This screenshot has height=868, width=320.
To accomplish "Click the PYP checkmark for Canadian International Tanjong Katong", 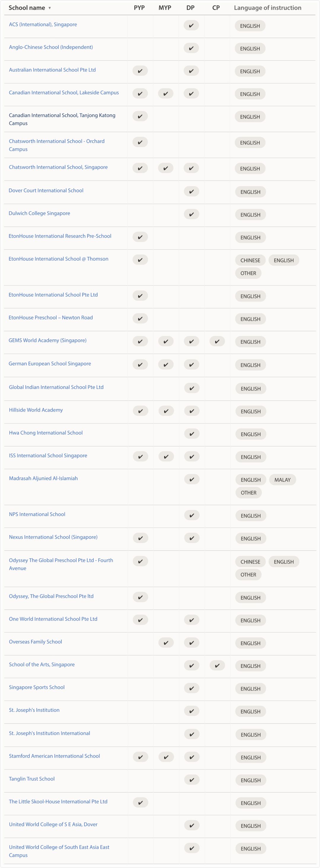I will coord(140,116).
